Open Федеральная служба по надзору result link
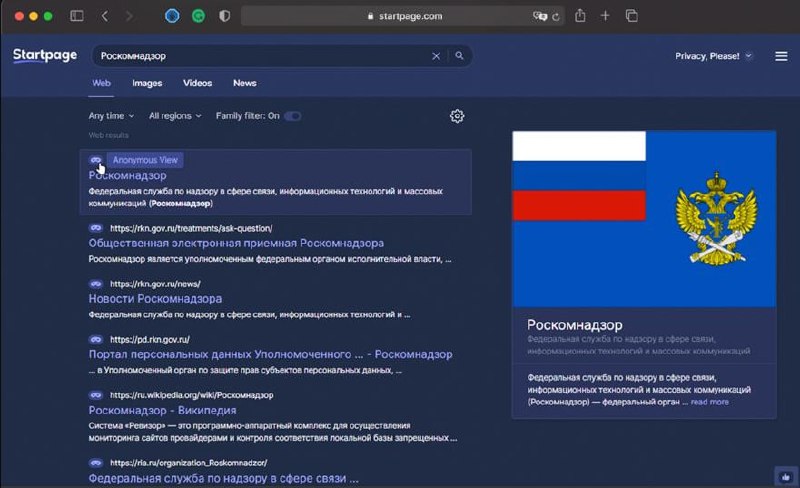The width and height of the screenshot is (800, 488). (x=223, y=478)
